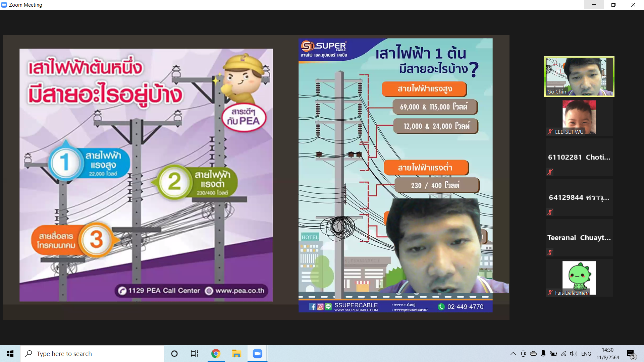The image size is (644, 362).
Task: Select EEE-SET WU participant tile
Action: pyautogui.click(x=579, y=117)
